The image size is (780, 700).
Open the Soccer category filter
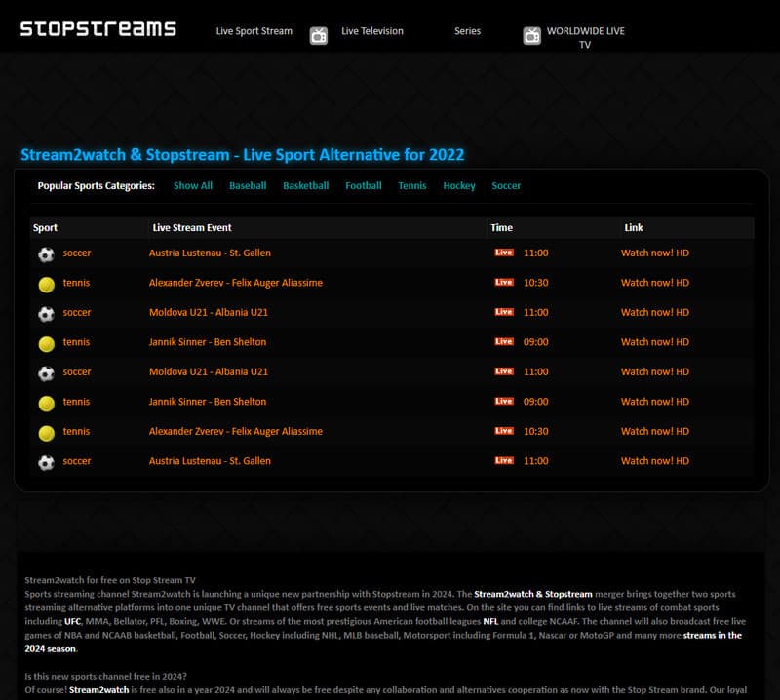pyautogui.click(x=506, y=185)
